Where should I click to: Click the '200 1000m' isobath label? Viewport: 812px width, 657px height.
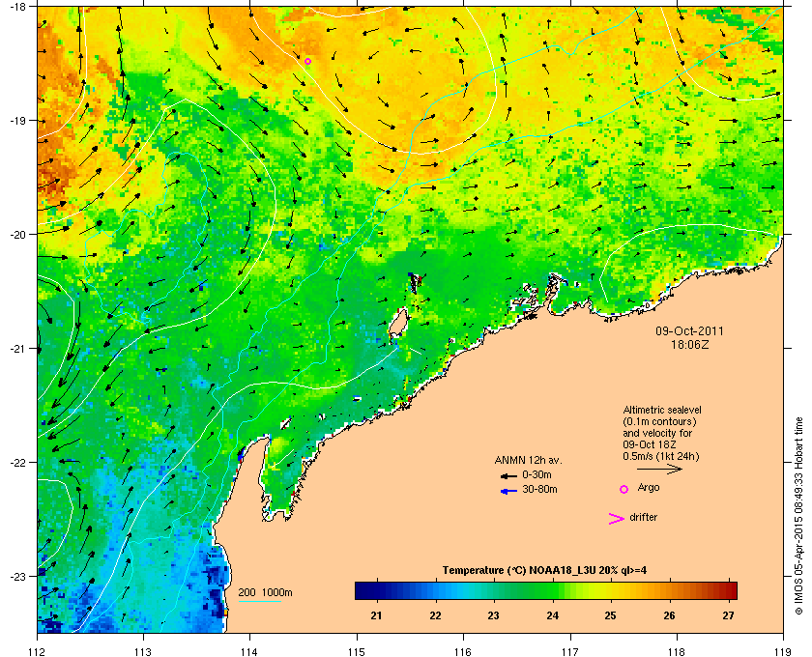point(265,592)
